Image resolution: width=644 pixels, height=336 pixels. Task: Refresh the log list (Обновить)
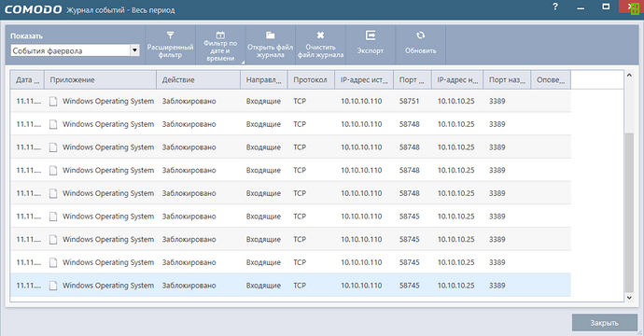(x=421, y=45)
